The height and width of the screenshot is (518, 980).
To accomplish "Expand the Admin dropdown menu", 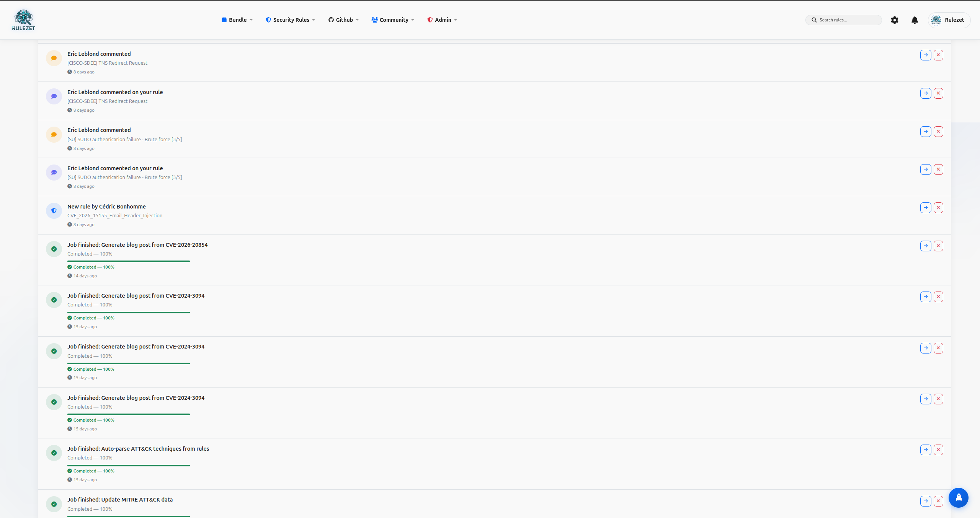I will pyautogui.click(x=442, y=20).
